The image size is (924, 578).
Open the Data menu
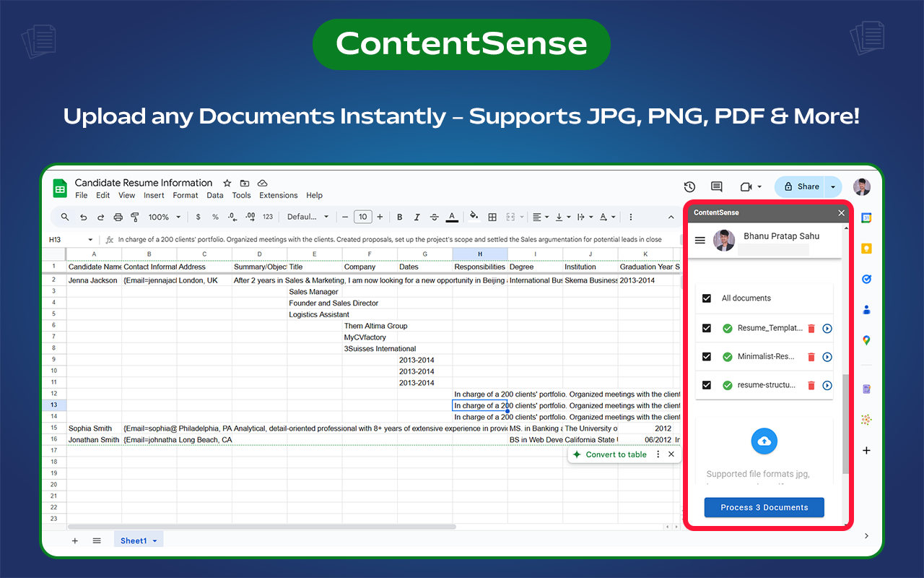pos(215,195)
